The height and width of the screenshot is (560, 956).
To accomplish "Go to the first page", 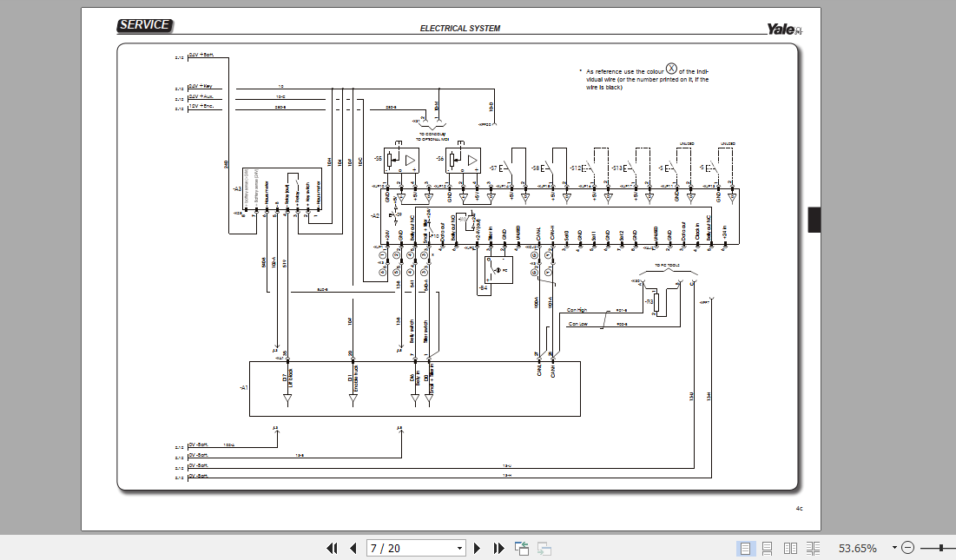I will (333, 549).
